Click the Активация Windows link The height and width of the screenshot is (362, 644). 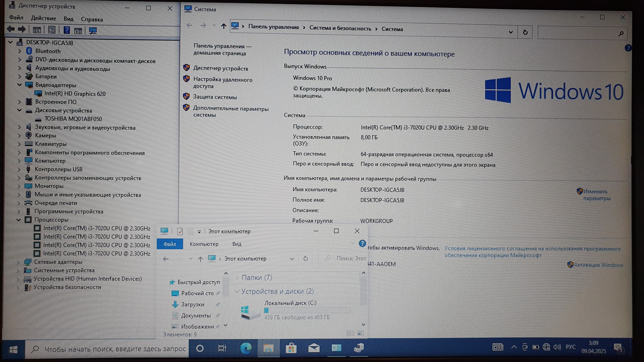tap(598, 265)
